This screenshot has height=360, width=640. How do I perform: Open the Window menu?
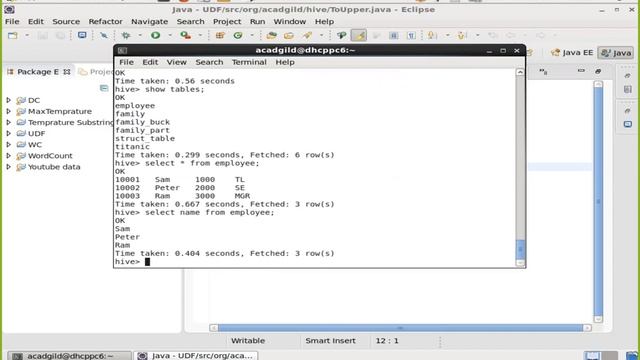[x=289, y=21]
